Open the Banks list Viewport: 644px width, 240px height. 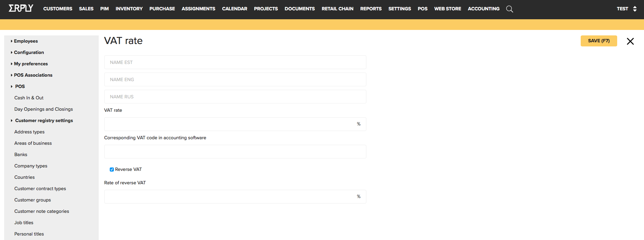tap(21, 154)
